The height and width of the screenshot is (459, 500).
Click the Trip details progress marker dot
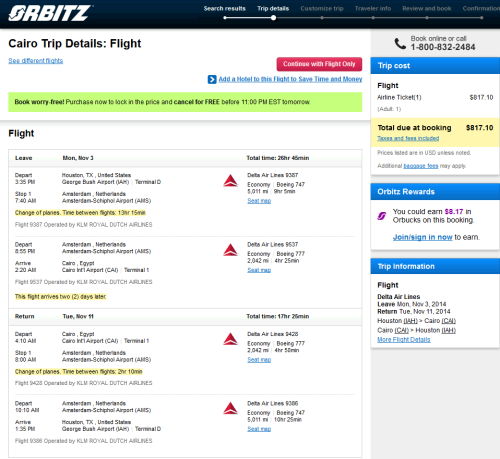tap(273, 18)
